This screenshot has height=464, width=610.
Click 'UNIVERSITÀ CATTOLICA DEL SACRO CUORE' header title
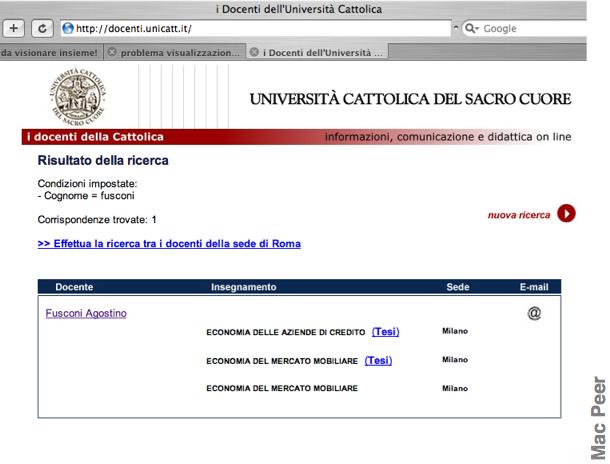(410, 99)
